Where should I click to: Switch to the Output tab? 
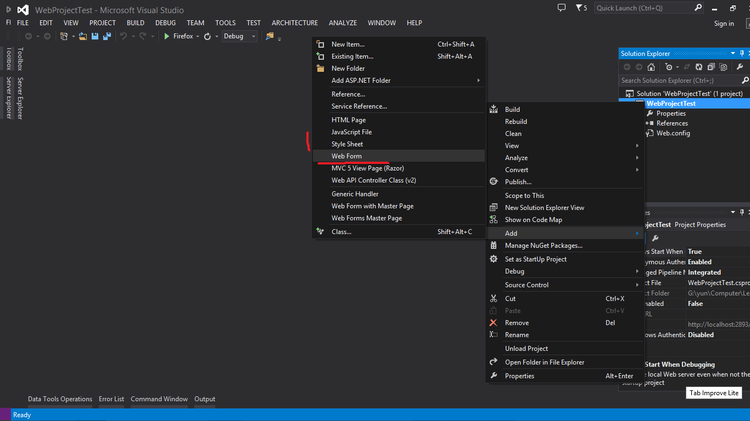click(205, 399)
